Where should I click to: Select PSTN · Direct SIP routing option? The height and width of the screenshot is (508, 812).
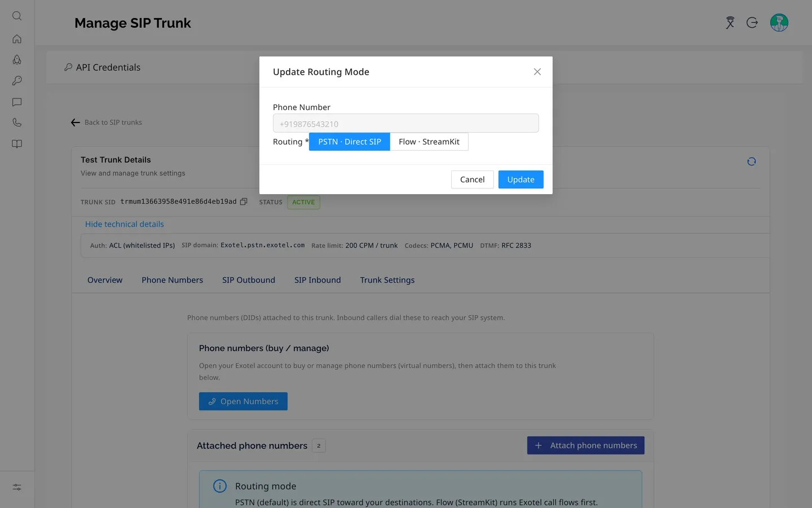(350, 142)
